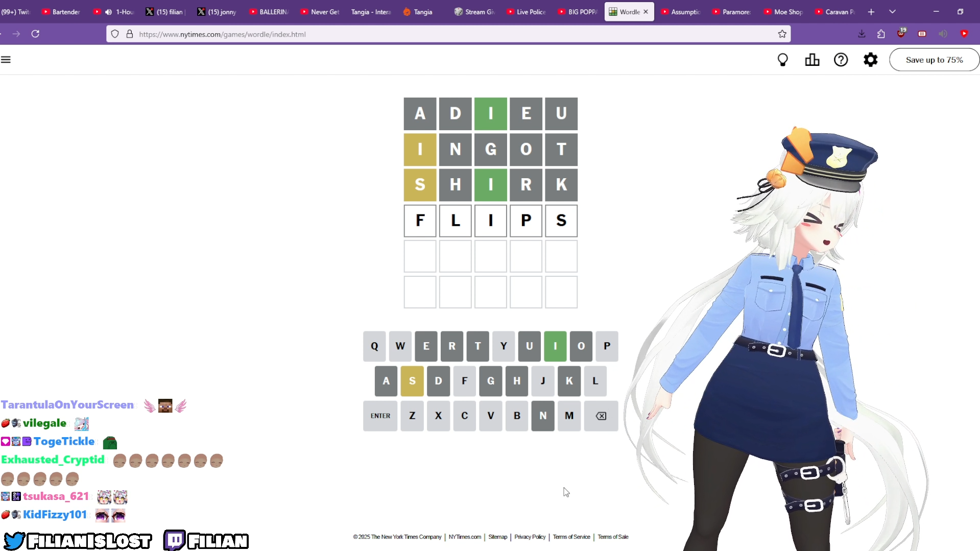Mute the playing 1-Hour tab audio icon
The width and height of the screenshot is (980, 551).
(108, 12)
